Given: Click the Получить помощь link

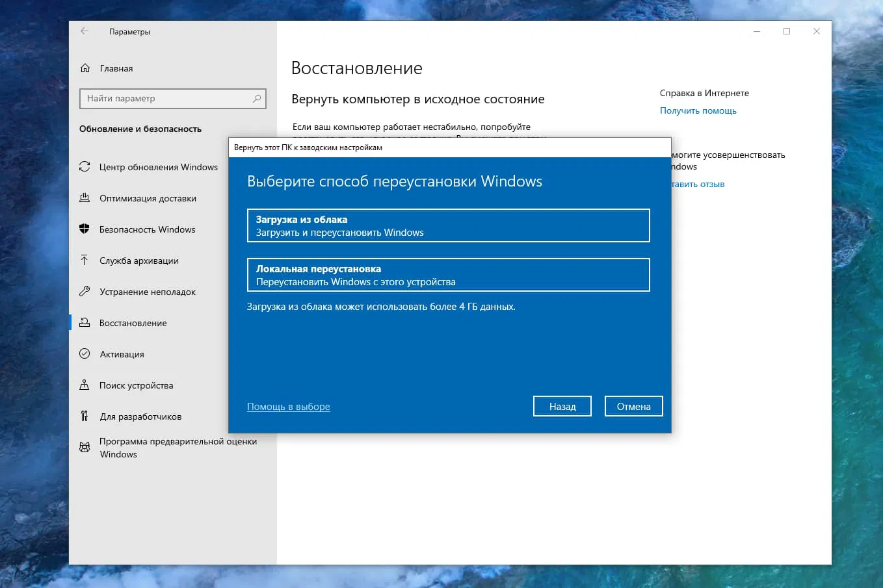Looking at the screenshot, I should pyautogui.click(x=698, y=110).
